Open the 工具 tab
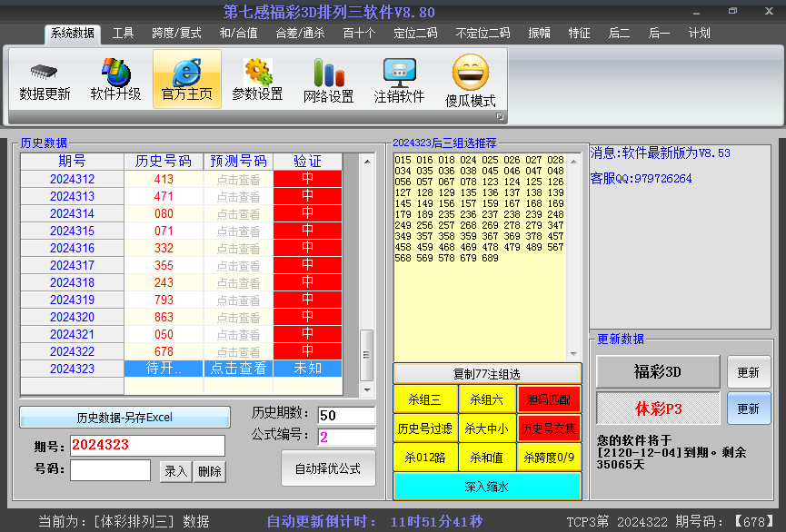Screen dimensions: 786x532 (123, 34)
